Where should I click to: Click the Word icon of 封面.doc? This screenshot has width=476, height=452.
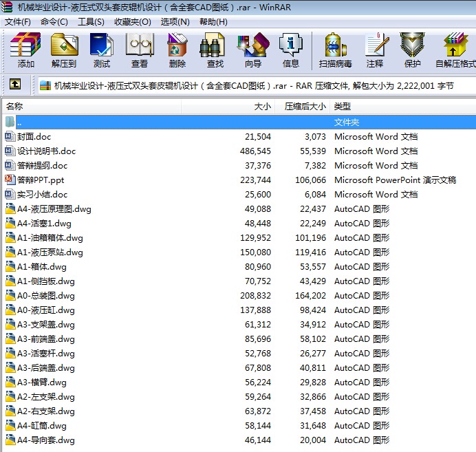(x=10, y=136)
